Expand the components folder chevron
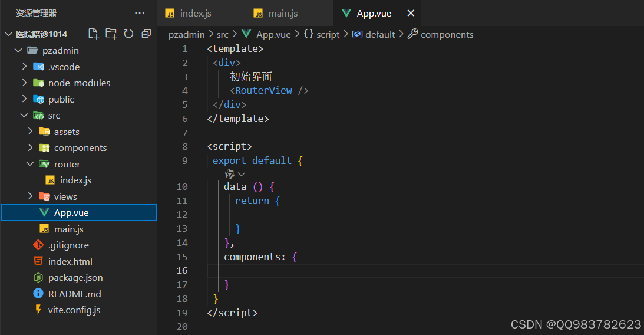The width and height of the screenshot is (644, 335). point(30,147)
